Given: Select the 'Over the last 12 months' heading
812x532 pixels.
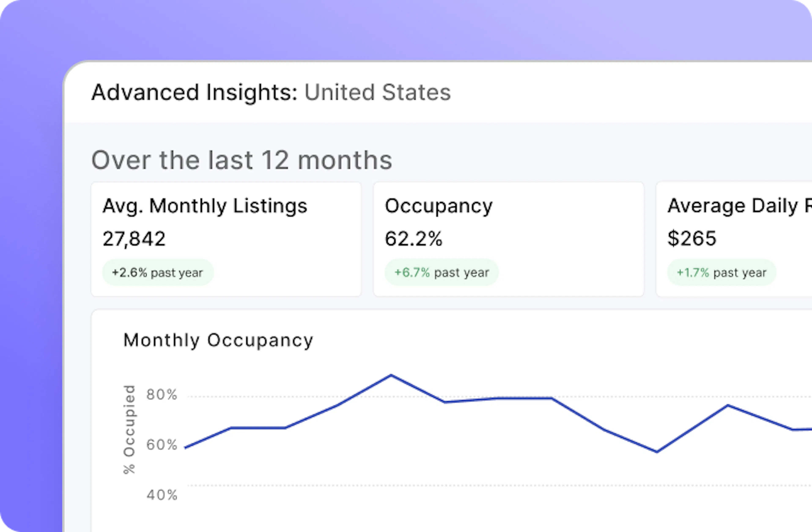Looking at the screenshot, I should click(x=242, y=160).
